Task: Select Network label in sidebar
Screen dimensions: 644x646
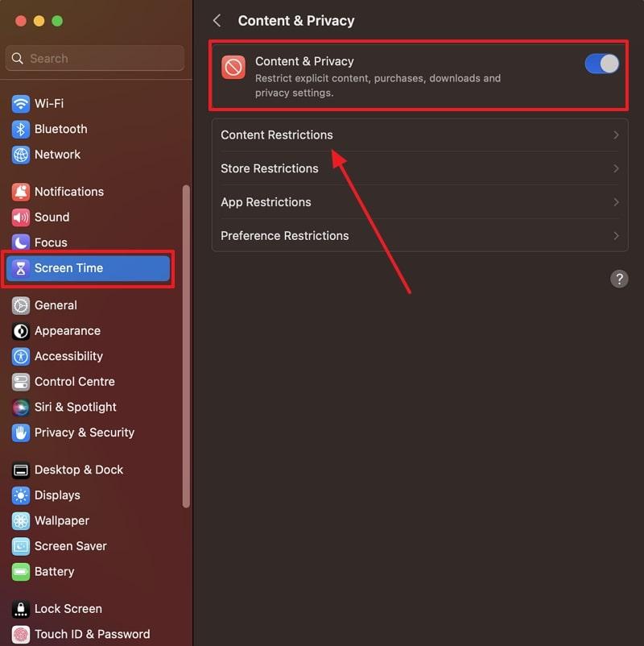Action: point(58,155)
